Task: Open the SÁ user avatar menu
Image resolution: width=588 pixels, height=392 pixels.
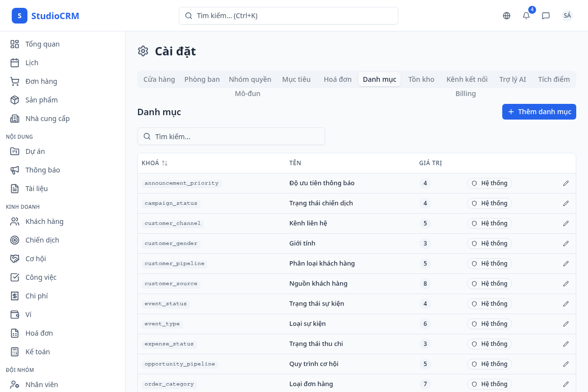Action: tap(567, 16)
